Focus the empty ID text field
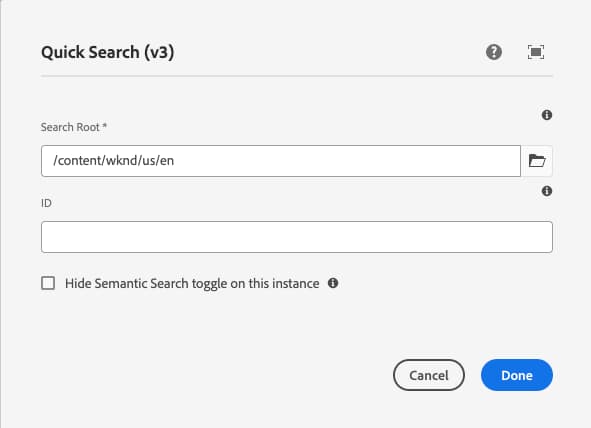This screenshot has width=591, height=428. tap(297, 237)
